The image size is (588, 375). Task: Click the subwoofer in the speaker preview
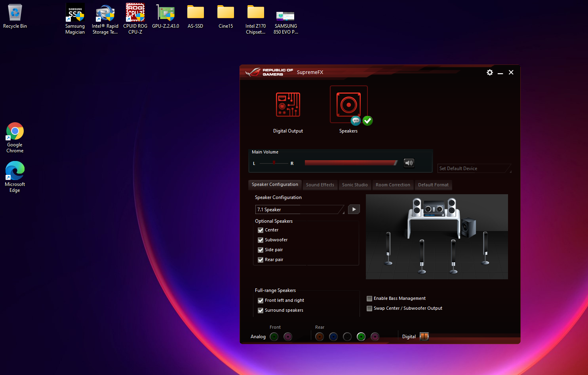468,227
